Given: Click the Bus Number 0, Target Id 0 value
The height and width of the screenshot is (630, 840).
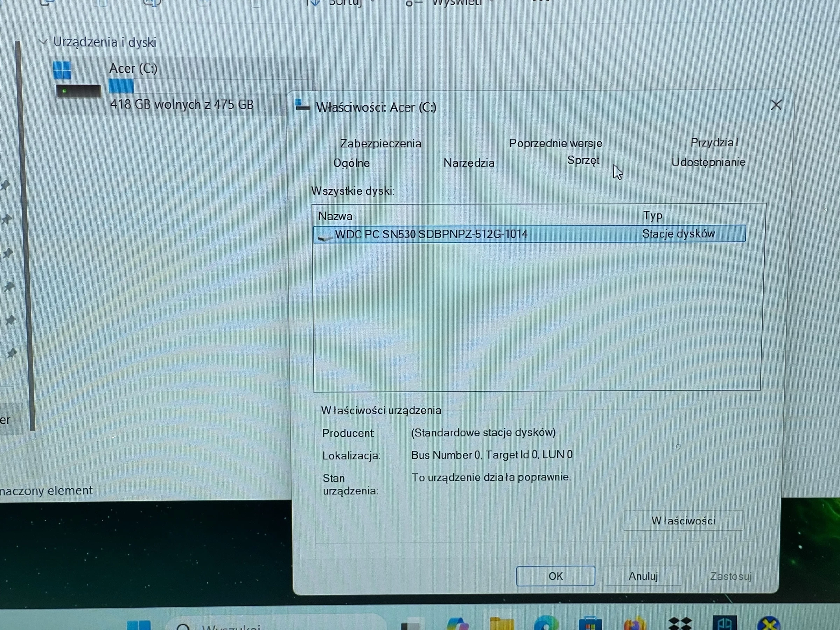Looking at the screenshot, I should (x=492, y=455).
